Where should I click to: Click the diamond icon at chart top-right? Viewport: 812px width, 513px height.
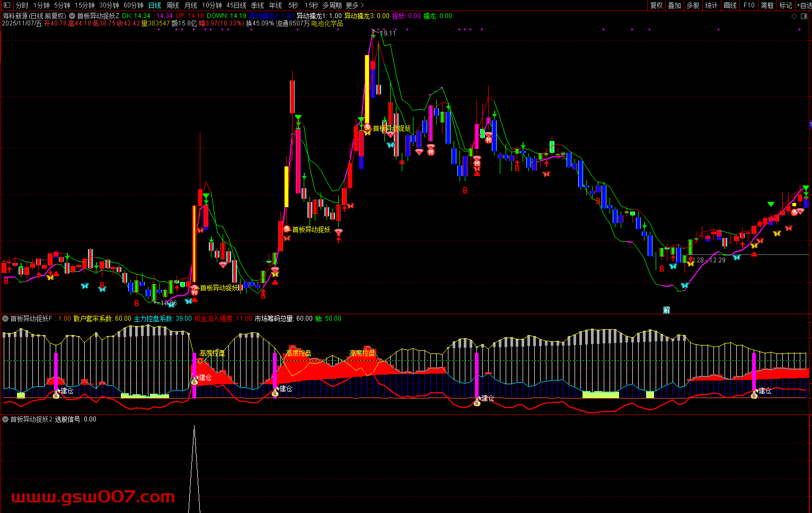[x=794, y=16]
